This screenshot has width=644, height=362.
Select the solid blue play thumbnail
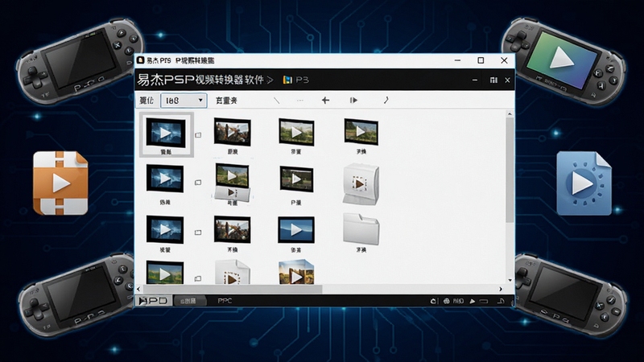pos(296,230)
